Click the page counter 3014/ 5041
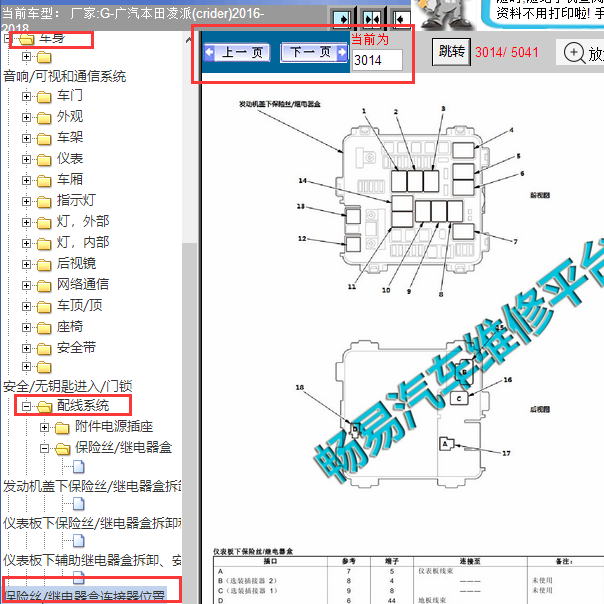 pyautogui.click(x=507, y=52)
